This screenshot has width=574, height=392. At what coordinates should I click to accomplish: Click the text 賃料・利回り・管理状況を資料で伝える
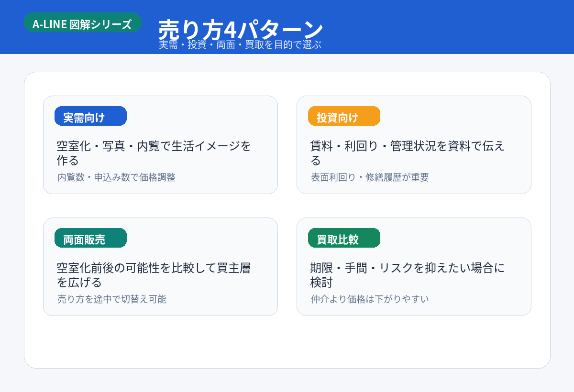[407, 153]
